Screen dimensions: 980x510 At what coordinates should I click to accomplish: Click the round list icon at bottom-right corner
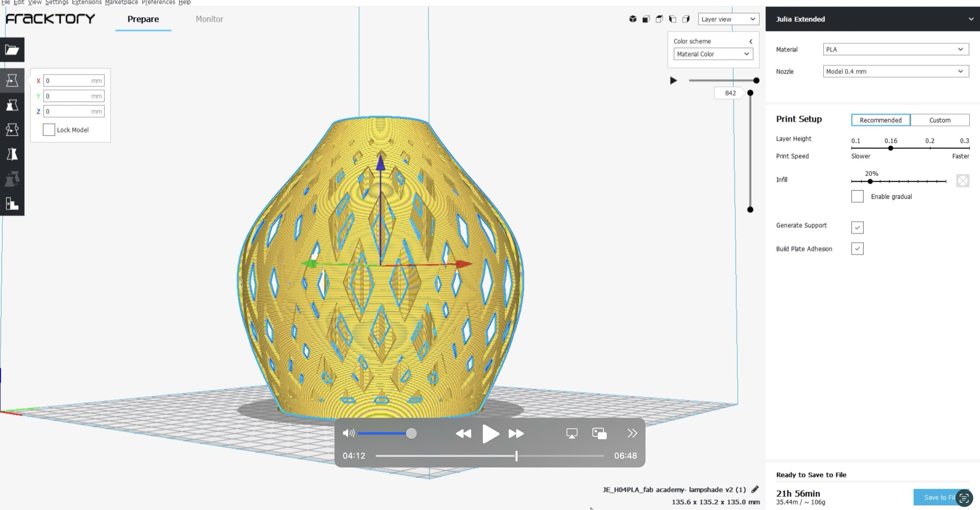(x=964, y=498)
